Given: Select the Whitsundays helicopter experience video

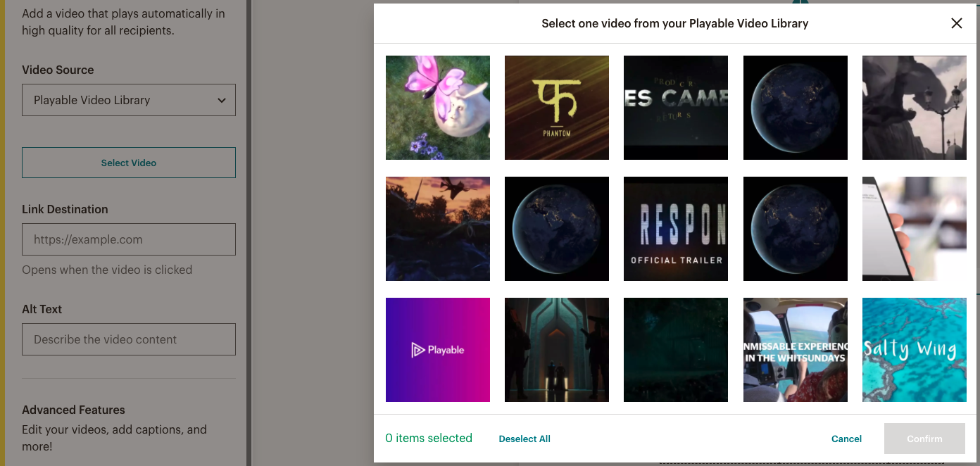Looking at the screenshot, I should [796, 350].
